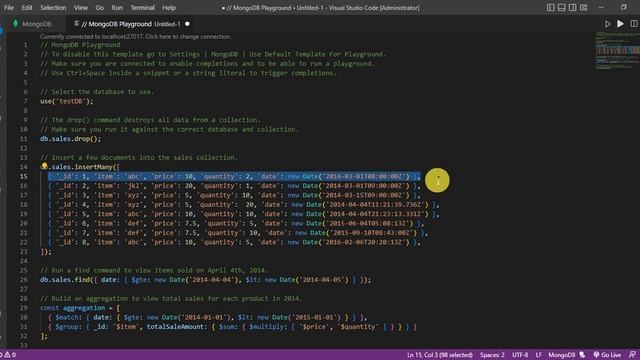Open the errors and warnings status indicator
This screenshot has height=360, width=640.
coord(8,355)
